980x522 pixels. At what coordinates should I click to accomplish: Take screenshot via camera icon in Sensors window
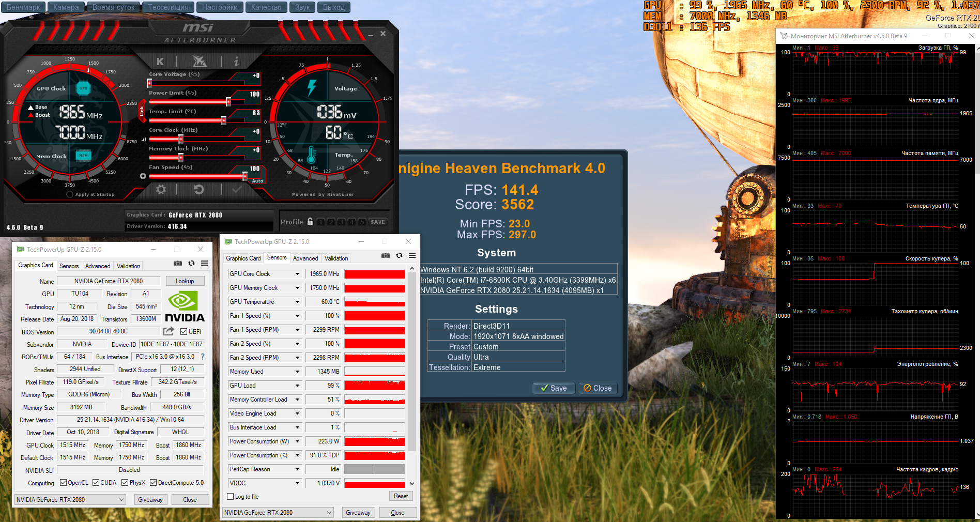(386, 255)
